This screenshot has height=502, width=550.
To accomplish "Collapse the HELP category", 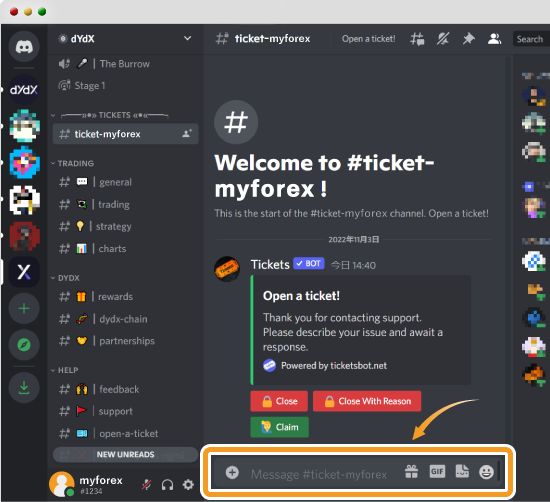I will pos(65,370).
